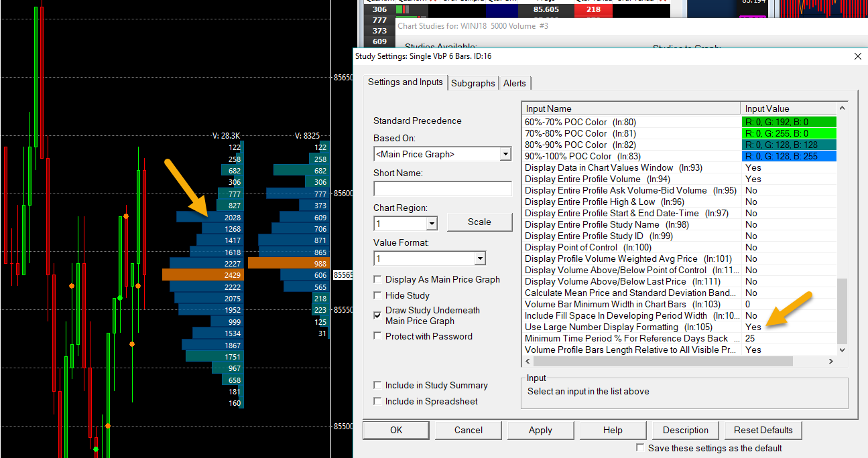
Task: Check the Hide Study checkbox
Action: point(378,295)
